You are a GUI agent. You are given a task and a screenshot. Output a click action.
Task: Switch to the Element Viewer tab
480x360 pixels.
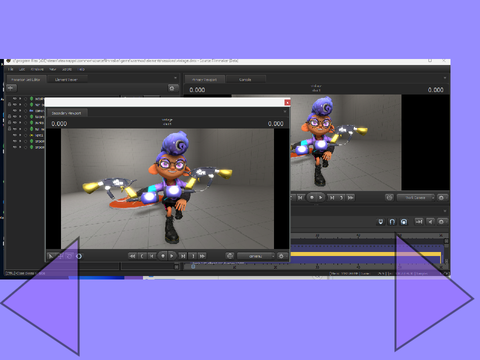pos(66,80)
